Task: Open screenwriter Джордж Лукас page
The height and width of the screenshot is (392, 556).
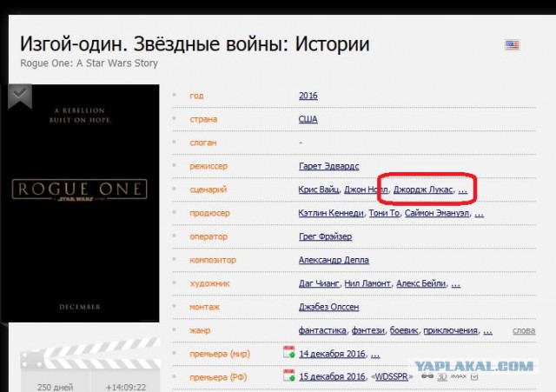Action: click(x=423, y=189)
